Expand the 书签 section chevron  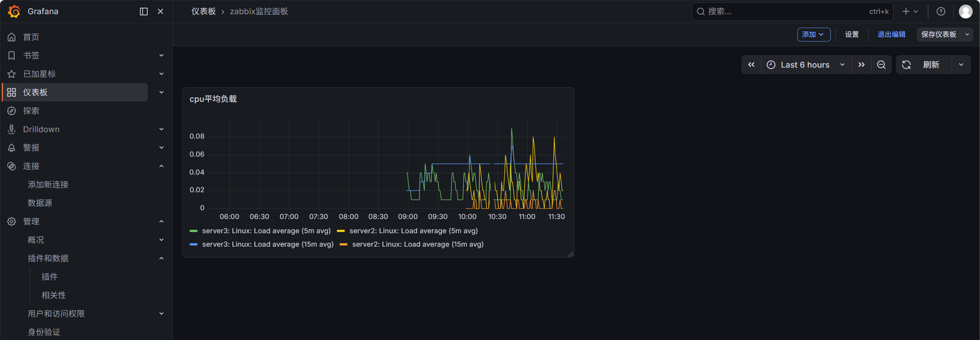[161, 55]
